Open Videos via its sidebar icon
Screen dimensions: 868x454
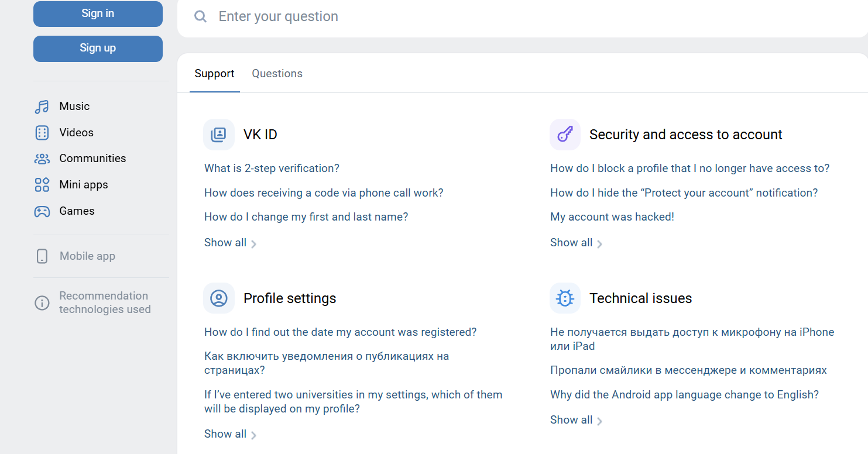tap(42, 133)
